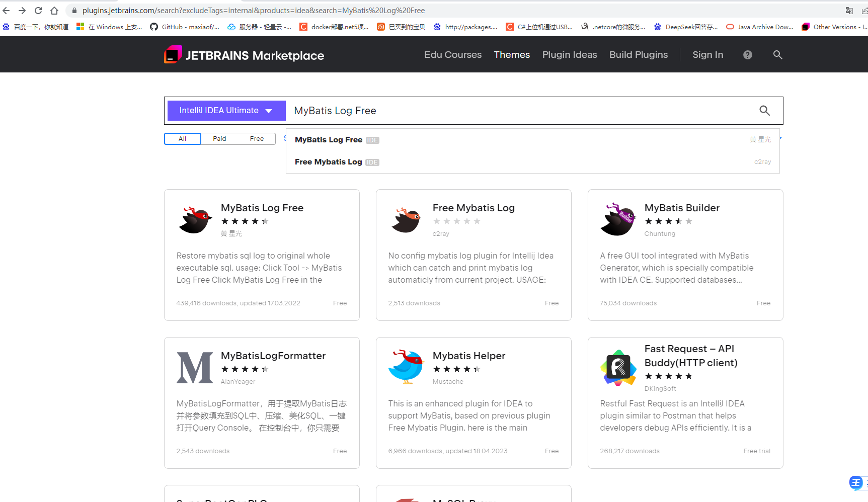Open MyBatisLogFormatter card title

coord(273,356)
